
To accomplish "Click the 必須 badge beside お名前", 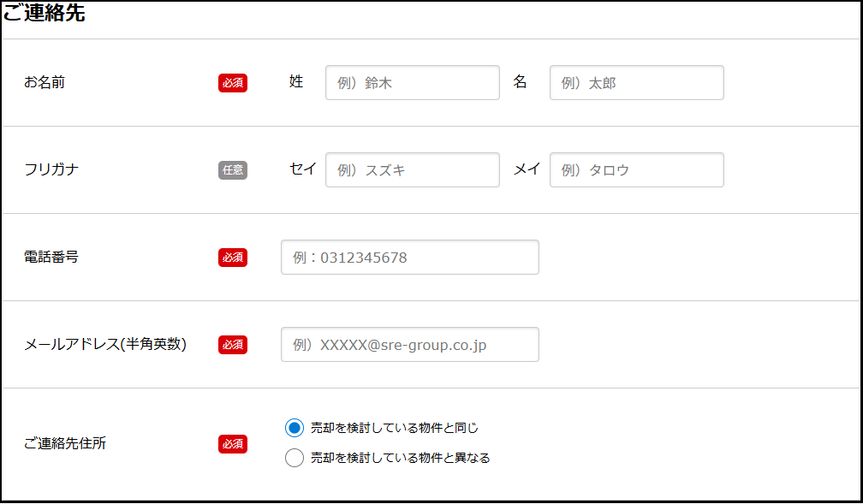I will coord(233,83).
